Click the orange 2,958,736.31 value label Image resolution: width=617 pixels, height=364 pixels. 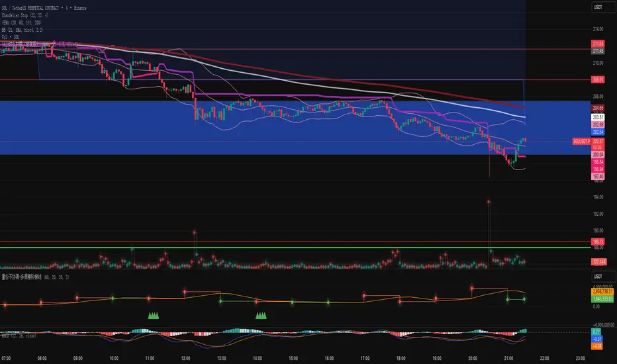click(x=602, y=292)
